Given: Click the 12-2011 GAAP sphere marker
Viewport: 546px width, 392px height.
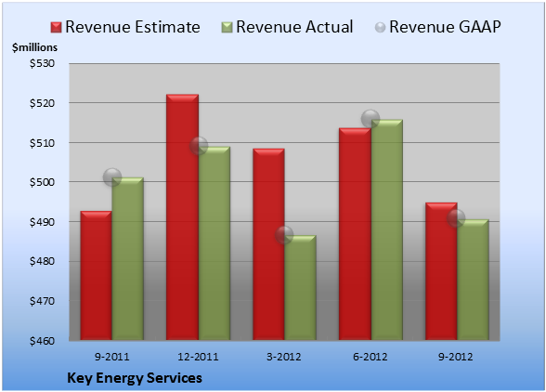Looking at the screenshot, I should pos(199,146).
